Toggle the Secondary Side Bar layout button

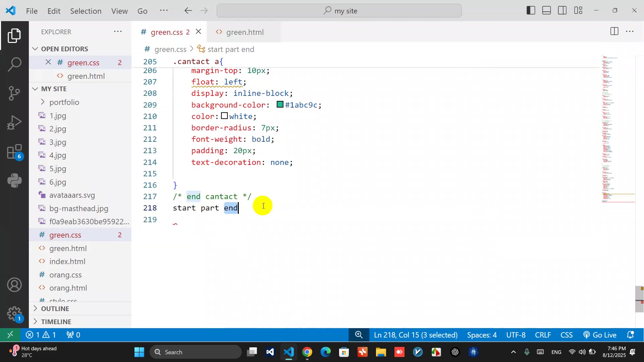click(562, 10)
